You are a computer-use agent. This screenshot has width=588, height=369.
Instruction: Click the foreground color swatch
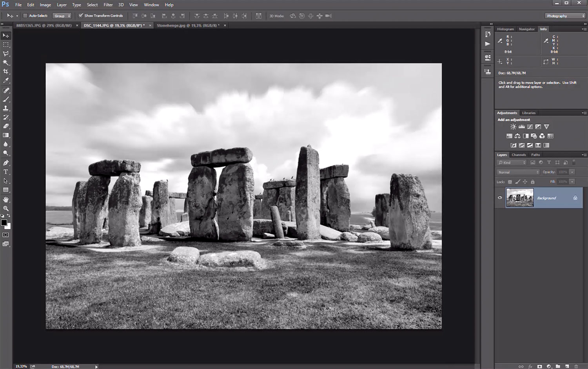click(x=4, y=223)
